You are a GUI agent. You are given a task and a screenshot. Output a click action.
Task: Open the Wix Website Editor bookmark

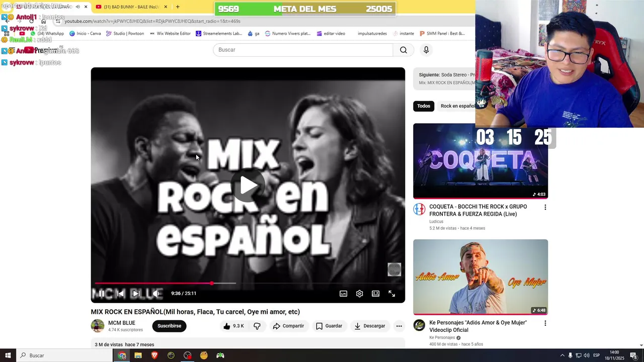[170, 34]
